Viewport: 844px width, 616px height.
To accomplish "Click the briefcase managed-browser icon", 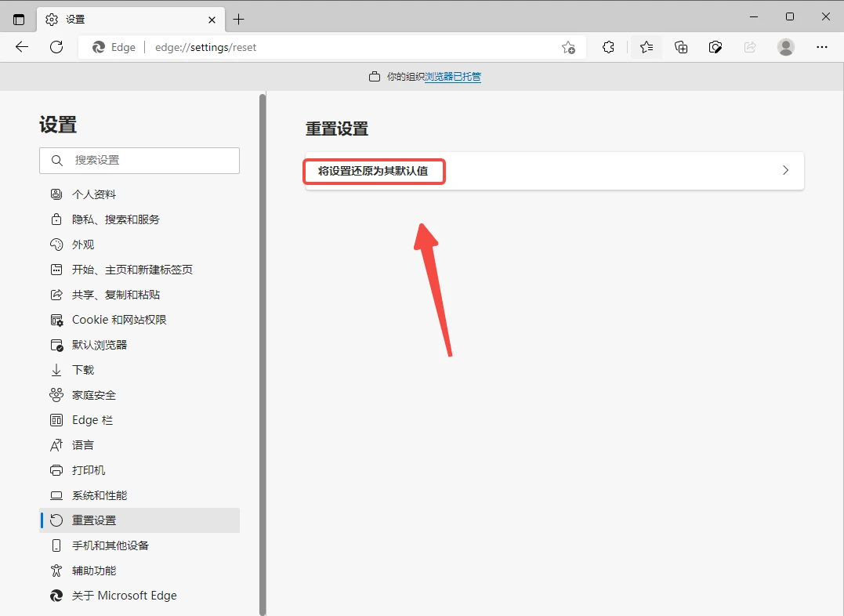I will pos(375,77).
